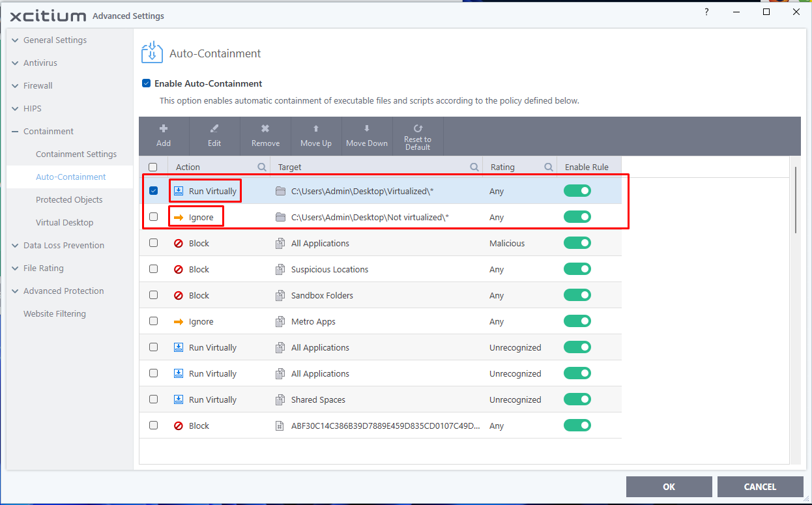Screen dimensions: 812x505
Task: Click the Move Up arrow icon
Action: pos(316,129)
